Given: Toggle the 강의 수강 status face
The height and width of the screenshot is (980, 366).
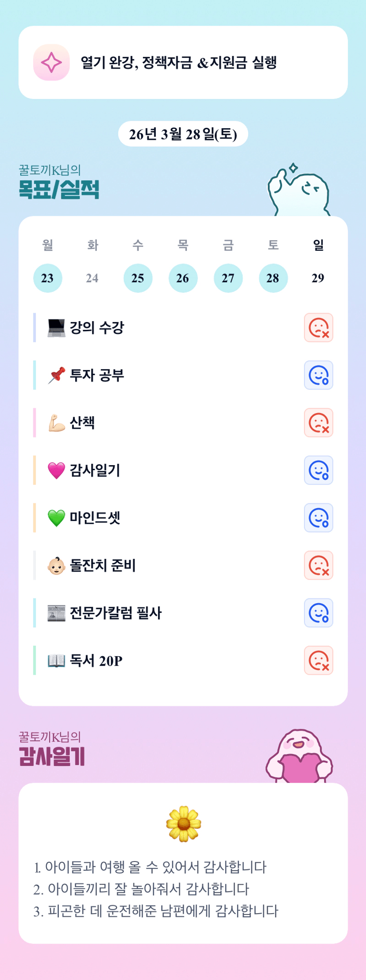Looking at the screenshot, I should coord(318,328).
